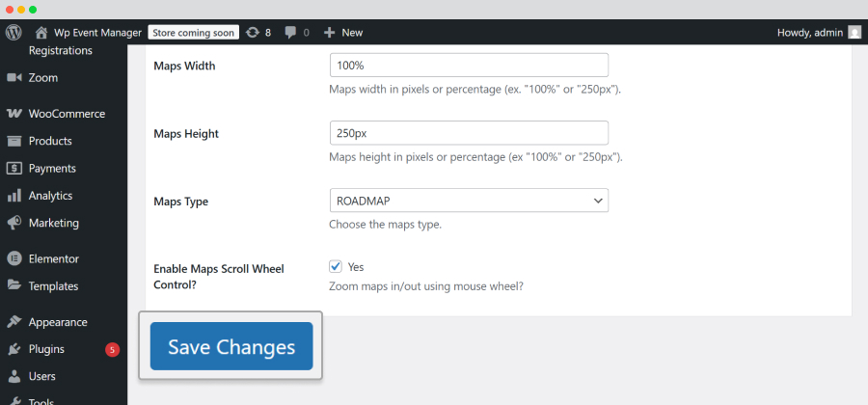Viewport: 868px width, 405px height.
Task: Open Zoom via camera icon
Action: 14,78
